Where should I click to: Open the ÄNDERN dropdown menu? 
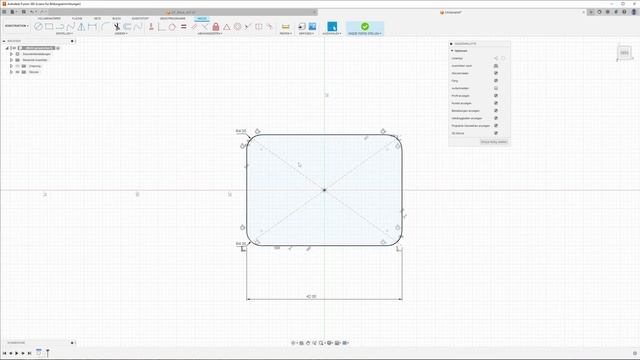coord(121,33)
